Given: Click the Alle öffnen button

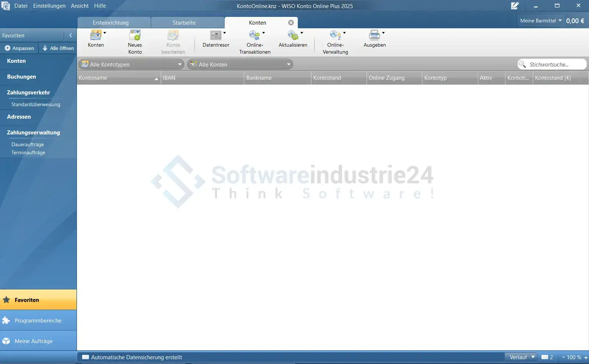Looking at the screenshot, I should point(58,48).
